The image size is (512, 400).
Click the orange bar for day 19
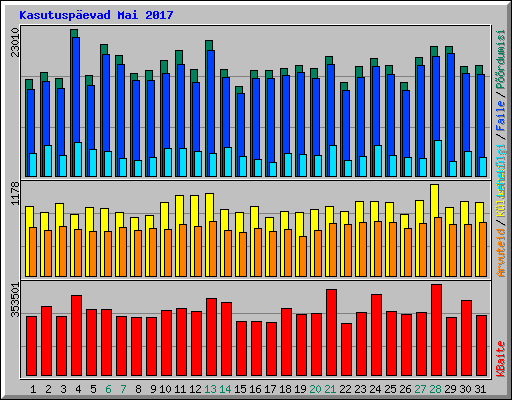pos(303,256)
